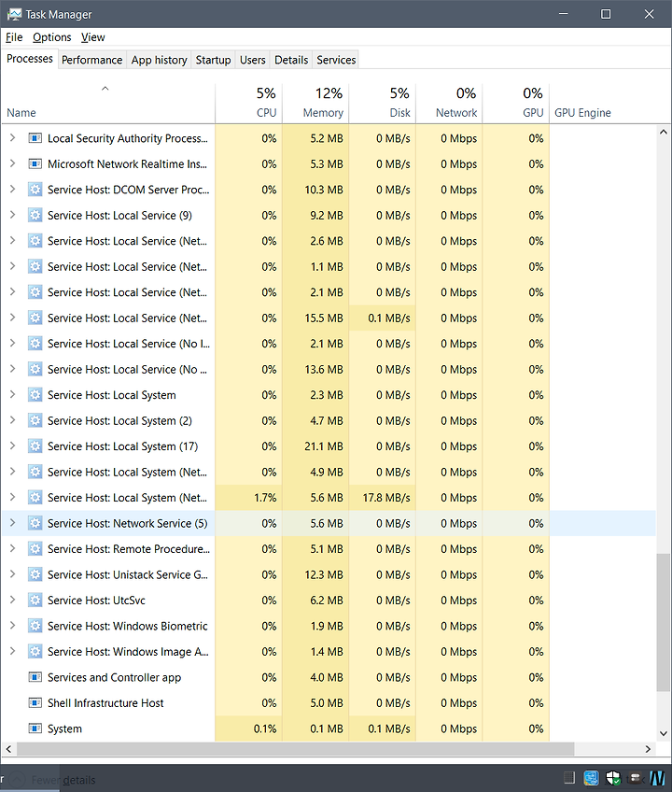Click the gear icon of Service Host: Remote Procedure...
This screenshot has width=672, height=792.
35,548
